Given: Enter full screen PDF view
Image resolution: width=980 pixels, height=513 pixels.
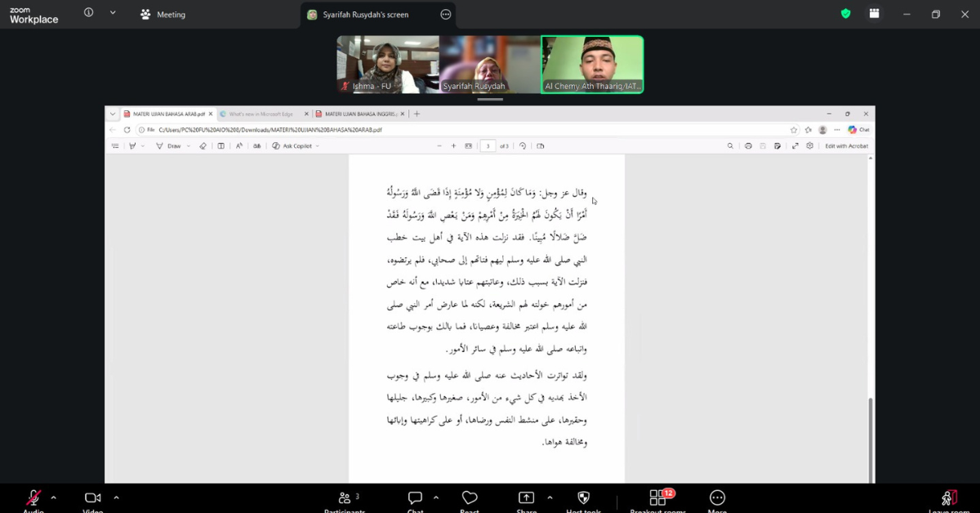Looking at the screenshot, I should (x=795, y=146).
